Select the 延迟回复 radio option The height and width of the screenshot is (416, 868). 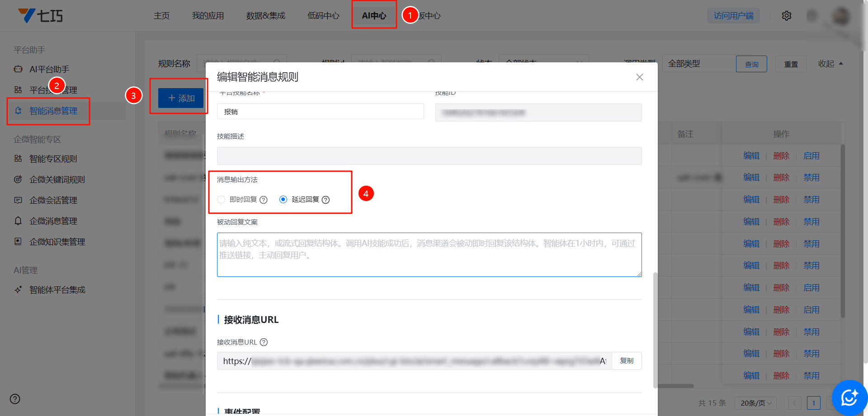pyautogui.click(x=283, y=200)
